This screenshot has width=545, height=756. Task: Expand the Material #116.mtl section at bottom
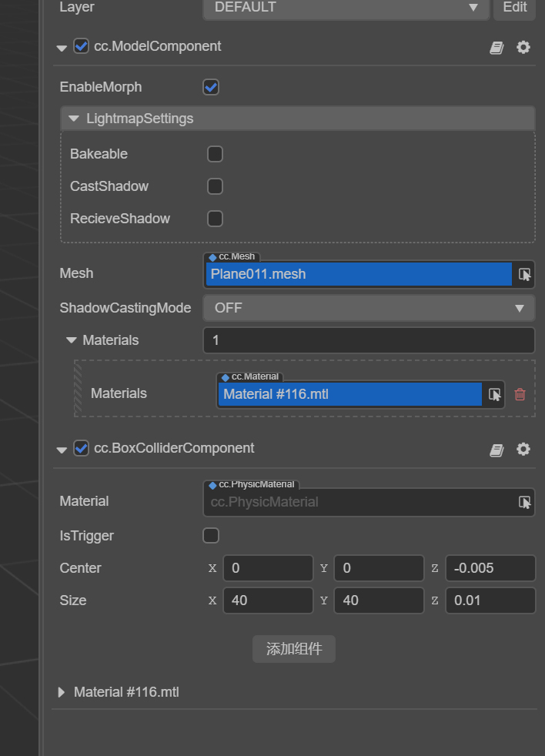click(x=62, y=692)
